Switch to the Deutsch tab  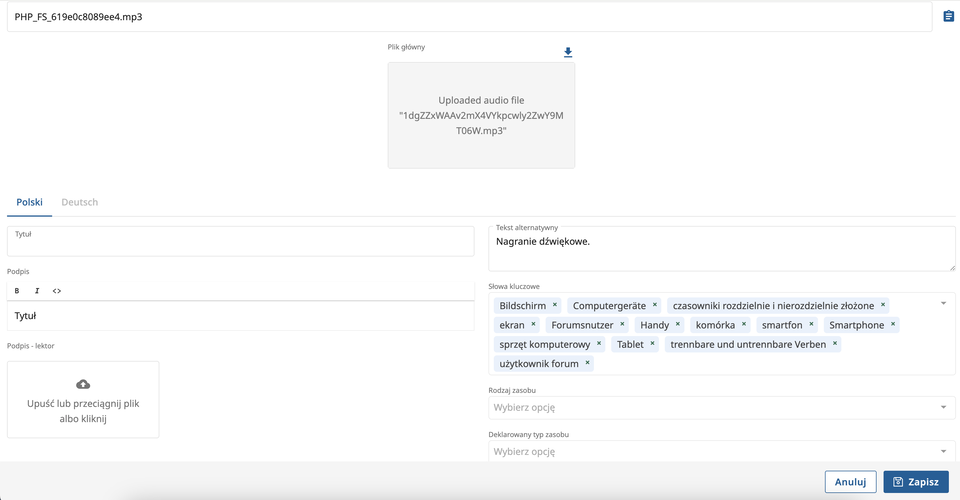coord(80,202)
